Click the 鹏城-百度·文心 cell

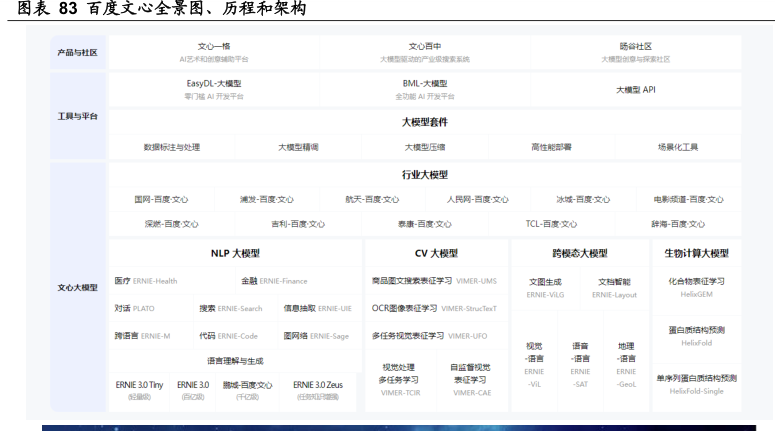pyautogui.click(x=247, y=390)
